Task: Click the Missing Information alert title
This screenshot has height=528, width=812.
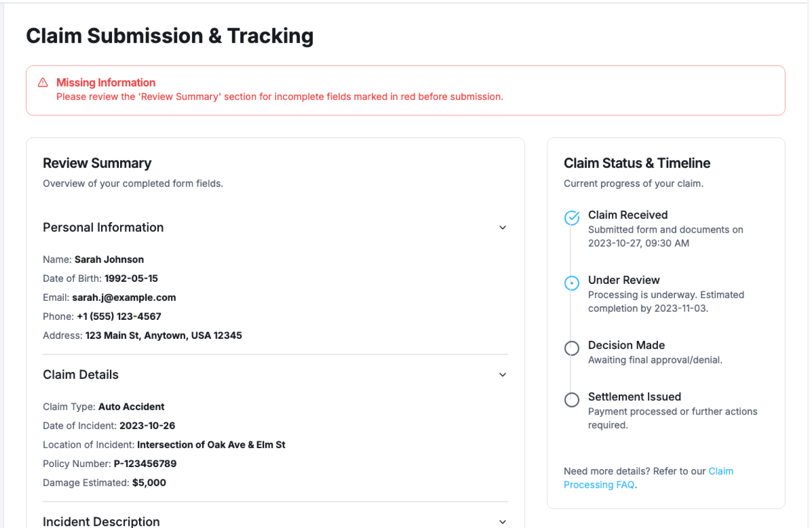Action: point(106,82)
